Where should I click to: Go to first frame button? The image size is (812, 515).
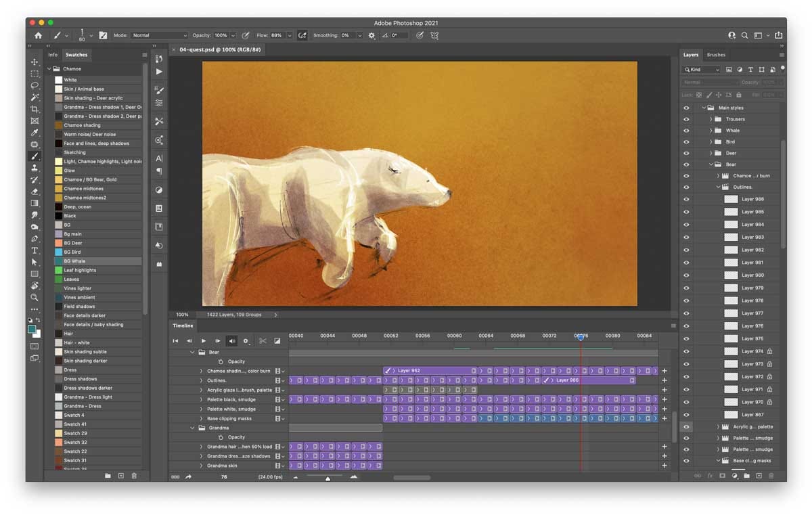175,341
